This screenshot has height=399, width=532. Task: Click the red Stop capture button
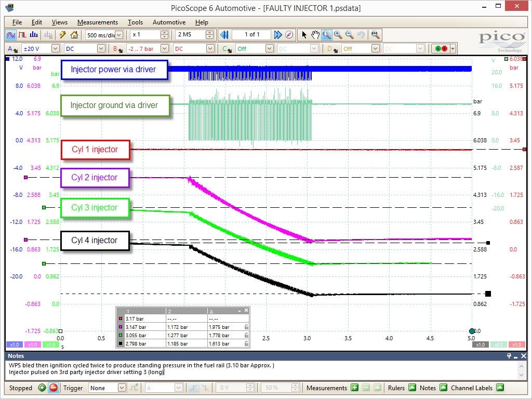(x=54, y=388)
